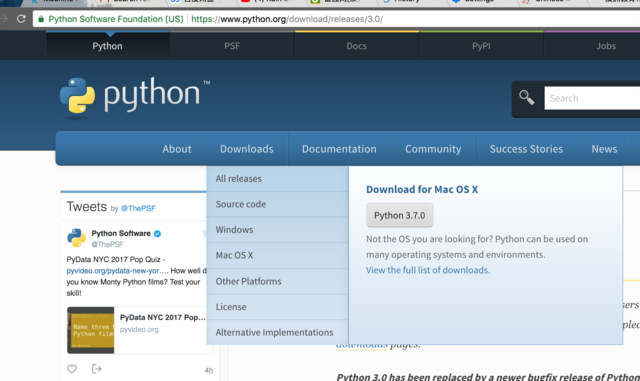This screenshot has width=640, height=381.
Task: Click the PyData NYC 2017 Pop... card title
Action: 162,317
